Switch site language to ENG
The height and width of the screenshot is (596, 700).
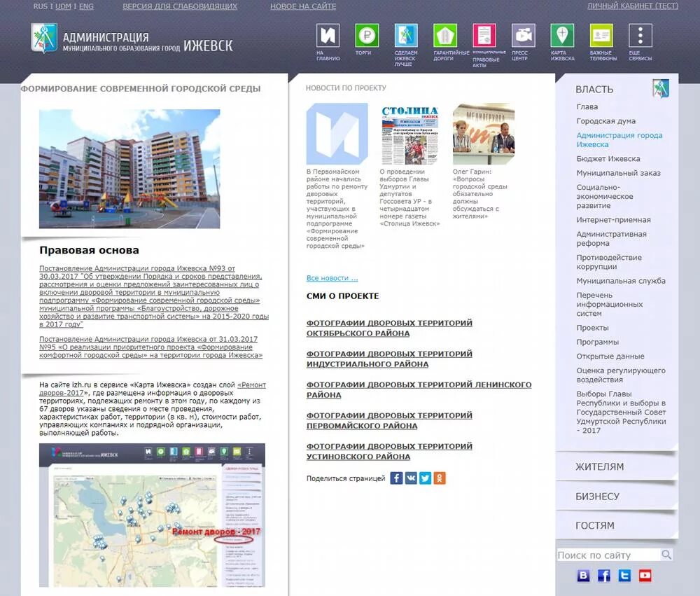click(85, 6)
